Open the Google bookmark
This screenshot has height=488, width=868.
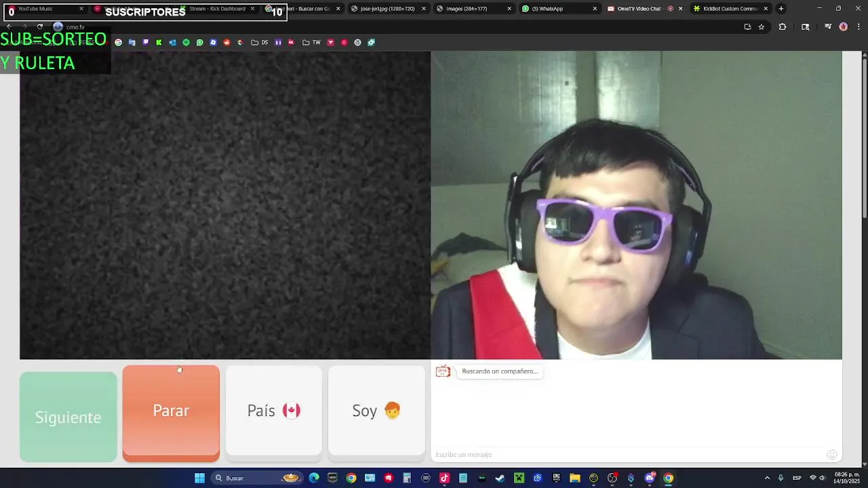(x=118, y=42)
